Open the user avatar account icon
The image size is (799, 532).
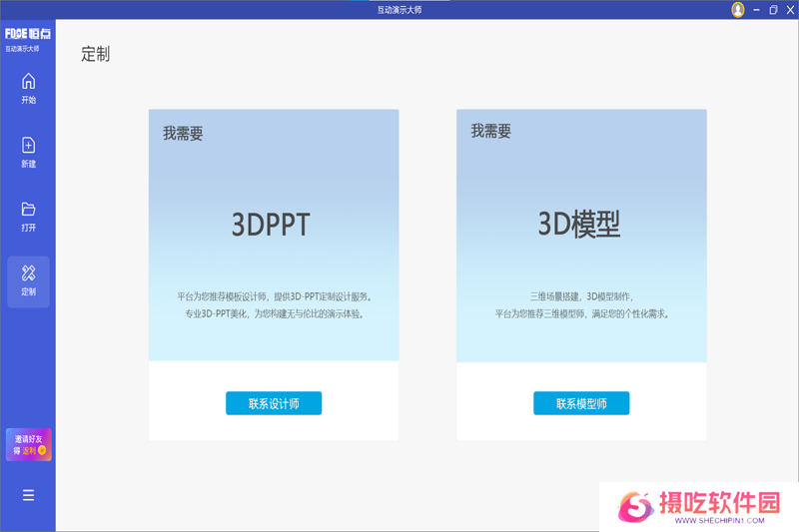pyautogui.click(x=738, y=9)
